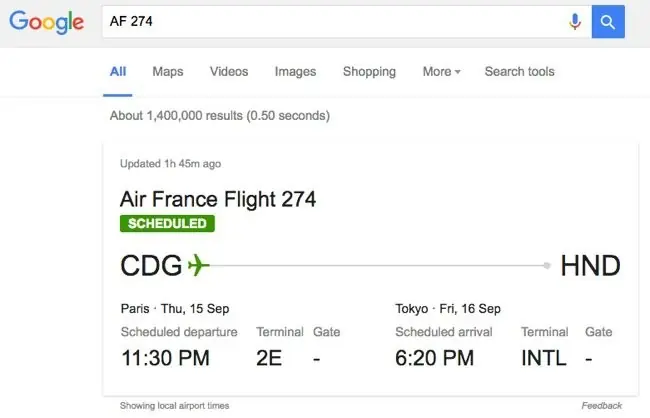Focus the search box containing AF 274
Screen dimensions: 650x418
(x=330, y=21)
